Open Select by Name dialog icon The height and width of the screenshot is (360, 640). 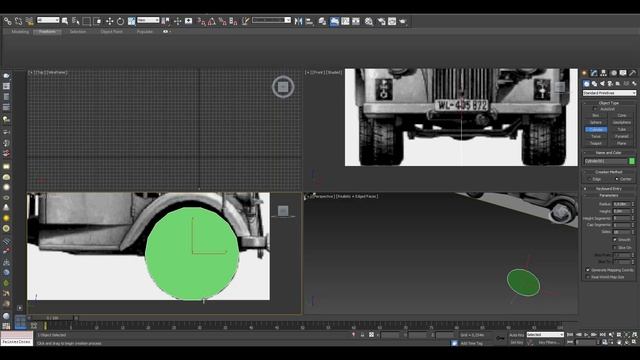tap(76, 21)
